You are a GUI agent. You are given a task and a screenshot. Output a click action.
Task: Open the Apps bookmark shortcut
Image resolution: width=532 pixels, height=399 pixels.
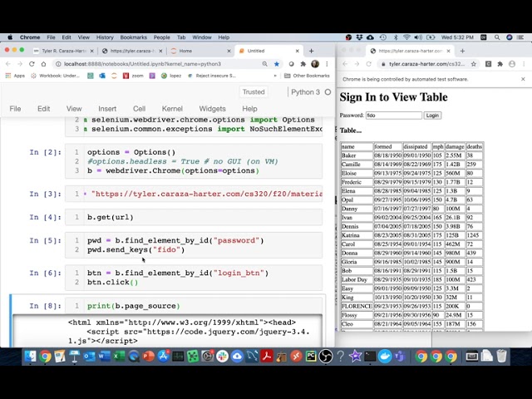point(15,76)
